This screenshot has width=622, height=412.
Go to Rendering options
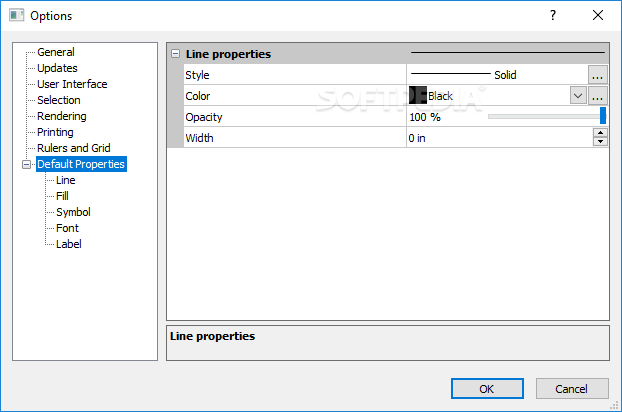coord(61,116)
